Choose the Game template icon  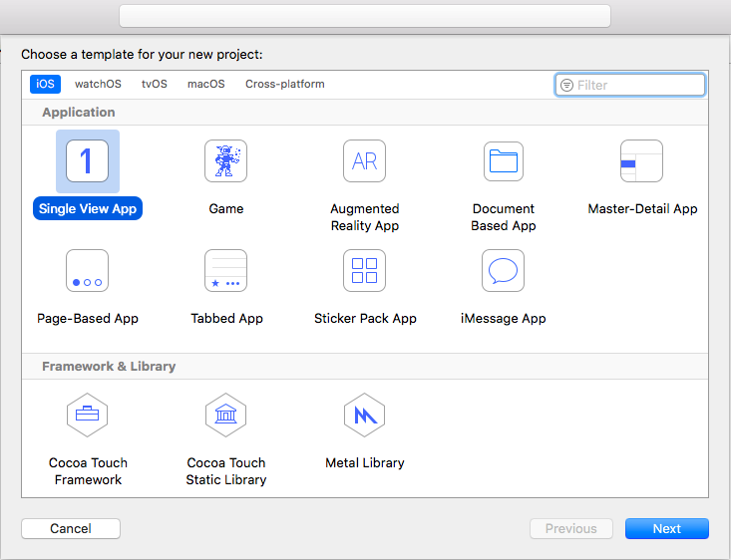pos(225,161)
